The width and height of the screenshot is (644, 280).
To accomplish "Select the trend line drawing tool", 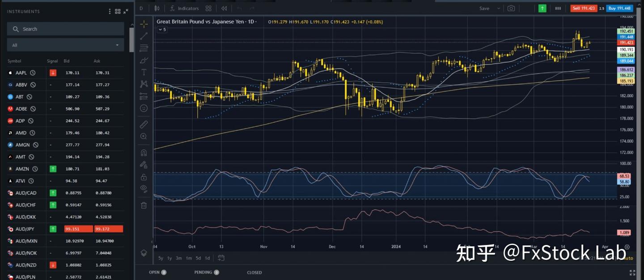I will point(144,36).
